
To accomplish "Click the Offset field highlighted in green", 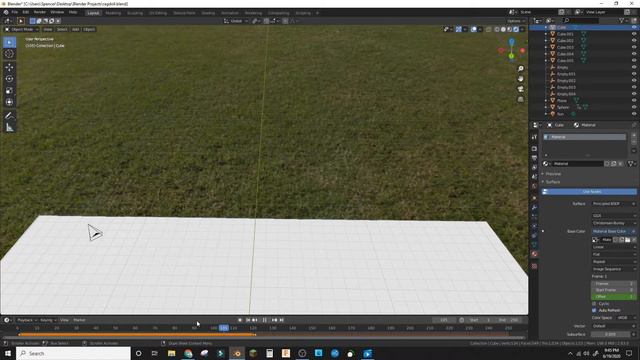I will pos(614,296).
